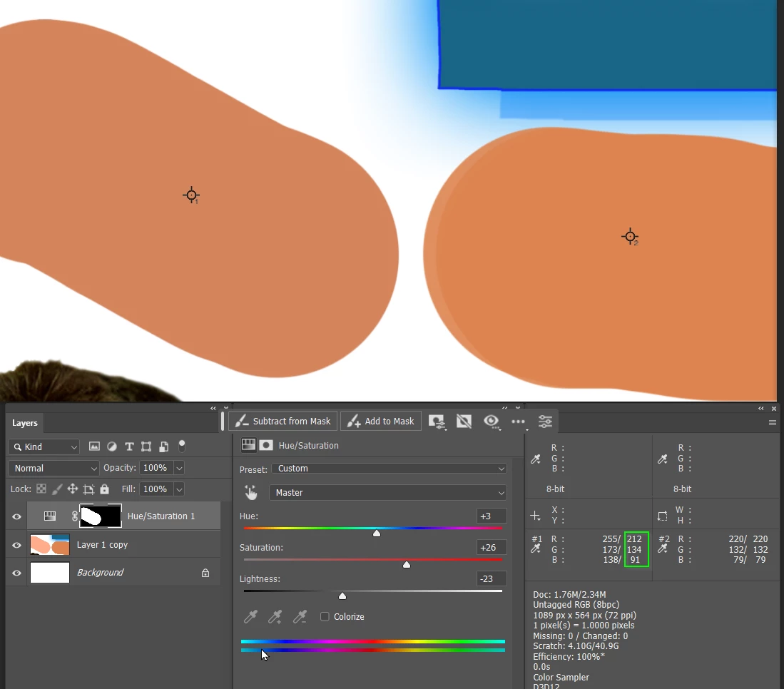
Task: Open the Info panel hamburger menu
Action: (773, 422)
